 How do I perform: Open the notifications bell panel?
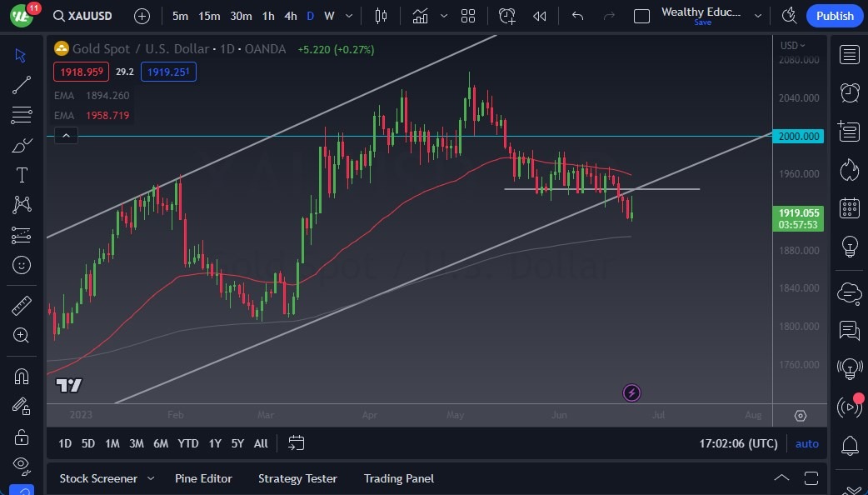[849, 445]
